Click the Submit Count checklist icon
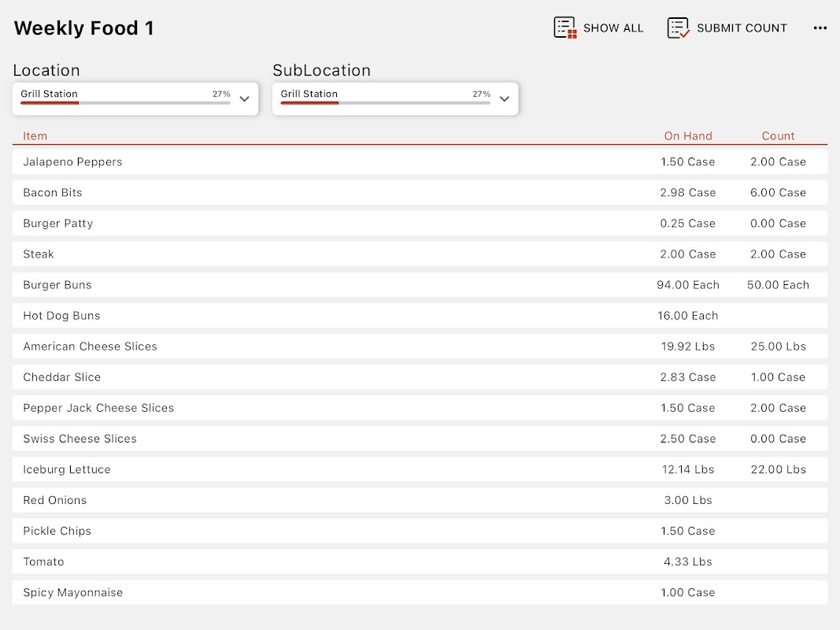The image size is (840, 630). click(678, 28)
